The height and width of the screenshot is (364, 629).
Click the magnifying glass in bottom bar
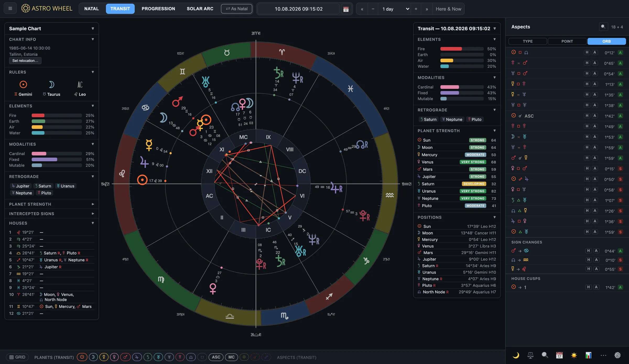pyautogui.click(x=545, y=355)
